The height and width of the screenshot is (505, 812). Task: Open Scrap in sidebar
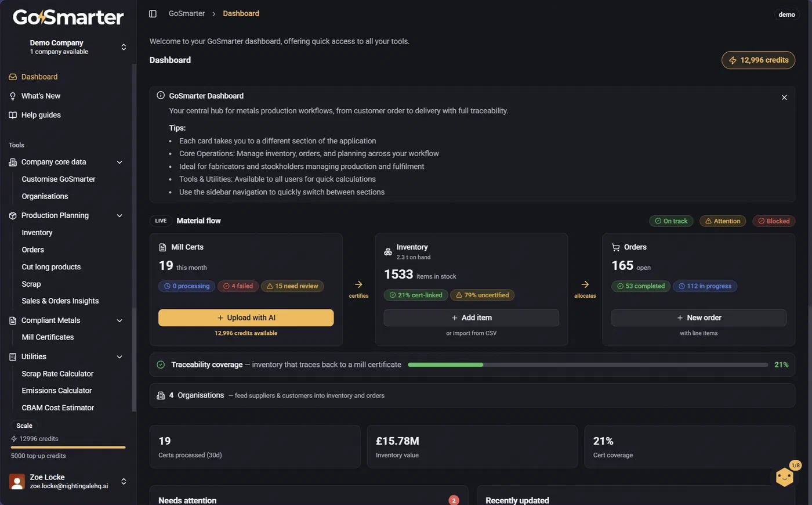click(31, 284)
